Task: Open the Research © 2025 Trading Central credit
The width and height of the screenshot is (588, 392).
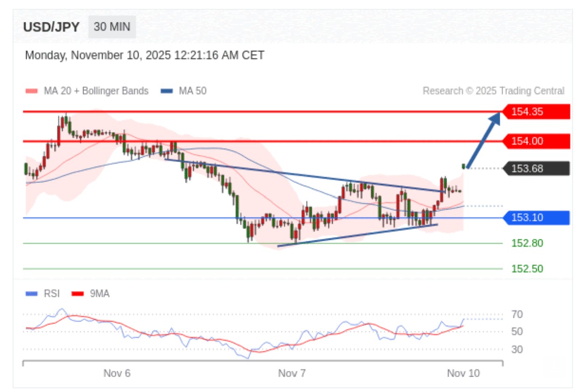Action: (x=493, y=91)
